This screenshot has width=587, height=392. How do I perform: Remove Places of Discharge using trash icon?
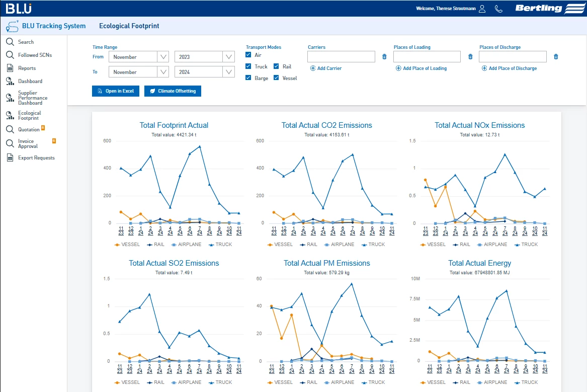[556, 57]
